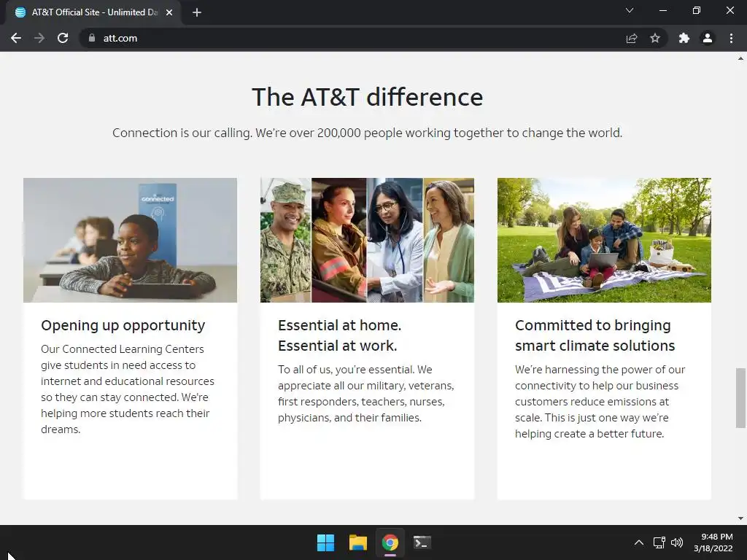
Task: Open a new tab with the plus button
Action: click(x=197, y=13)
